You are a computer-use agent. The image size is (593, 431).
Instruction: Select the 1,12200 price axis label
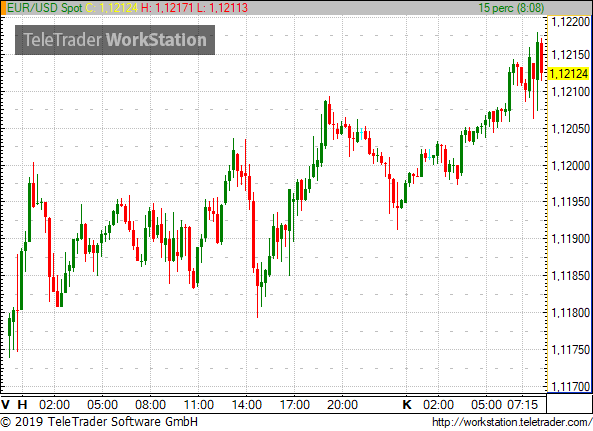pos(571,22)
